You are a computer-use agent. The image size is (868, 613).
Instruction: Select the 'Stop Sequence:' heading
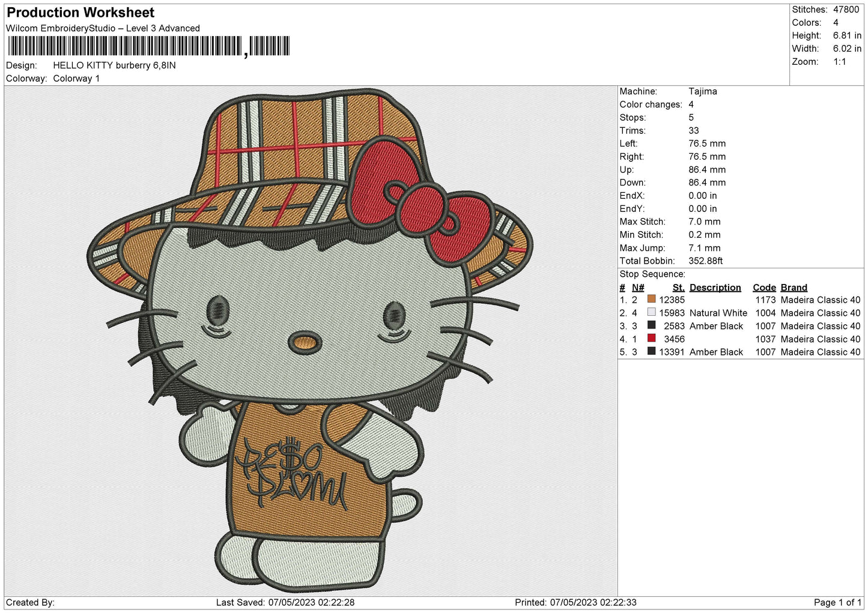point(652,274)
